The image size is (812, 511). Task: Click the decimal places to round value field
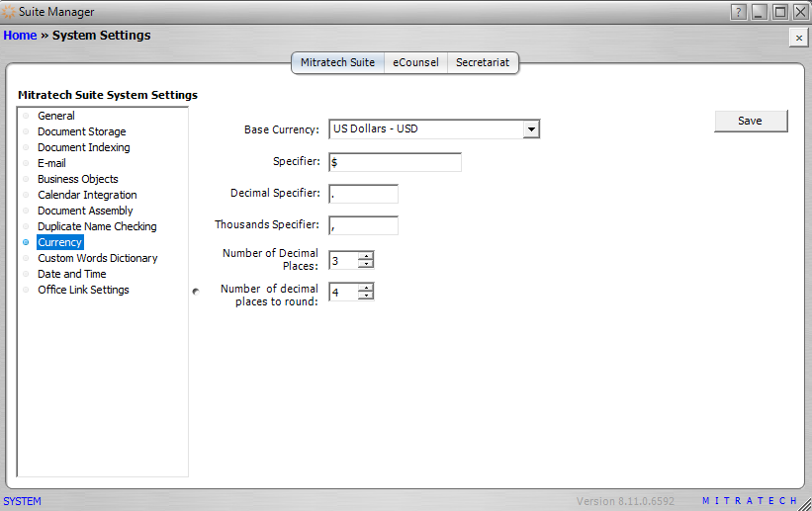344,292
